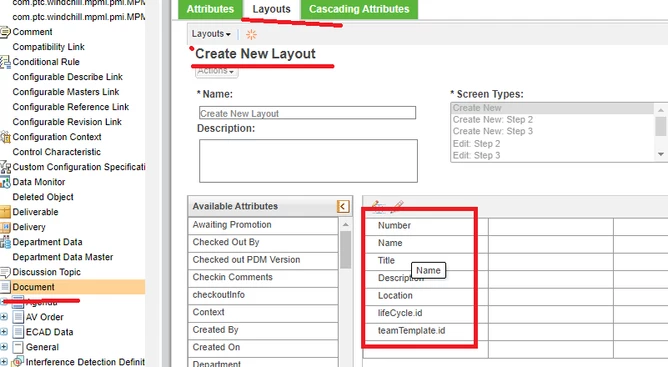
Task: Click the Available Attributes scroll-up arrow
Action: tap(346, 224)
